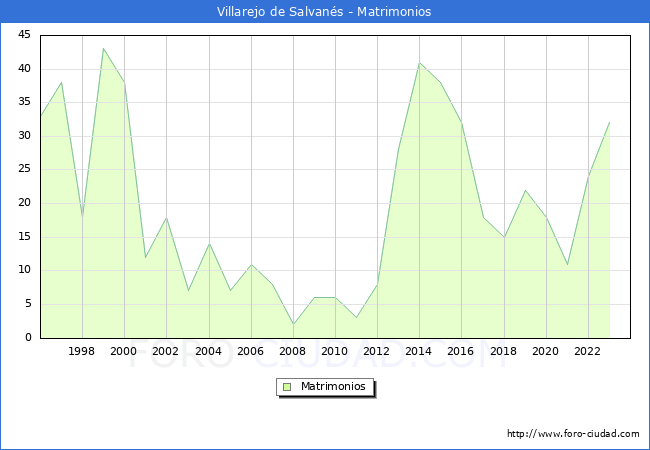
Task: Click the final 2023 data point
Action: click(x=609, y=122)
